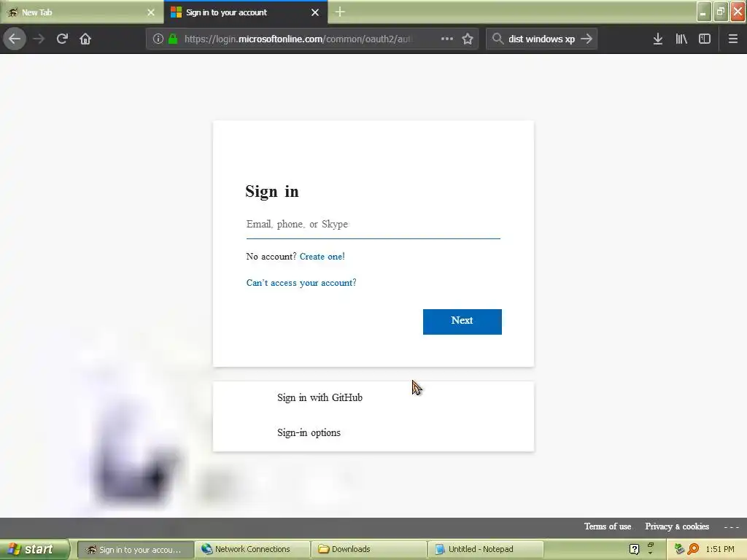Open the Downloads toolbar arrow

coord(658,39)
